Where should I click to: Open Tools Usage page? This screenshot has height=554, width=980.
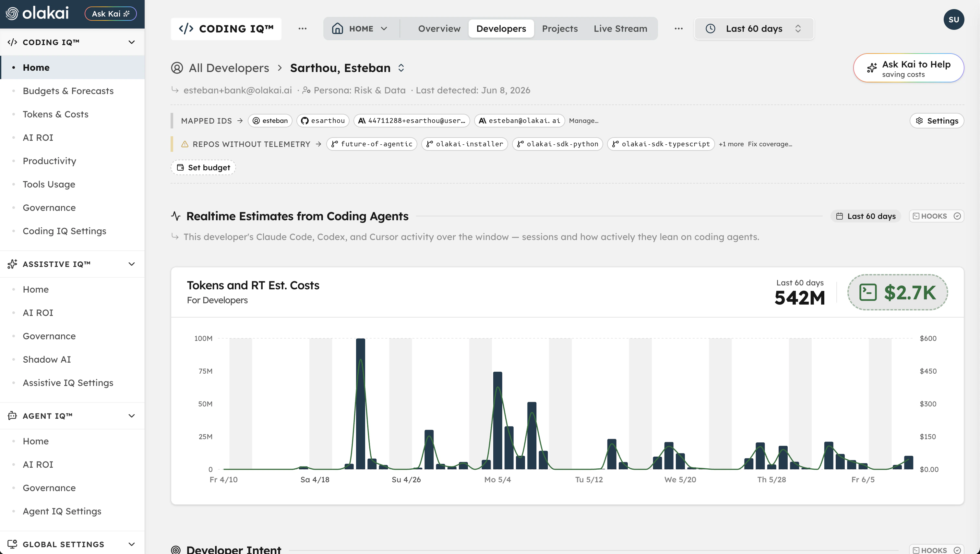(x=49, y=184)
